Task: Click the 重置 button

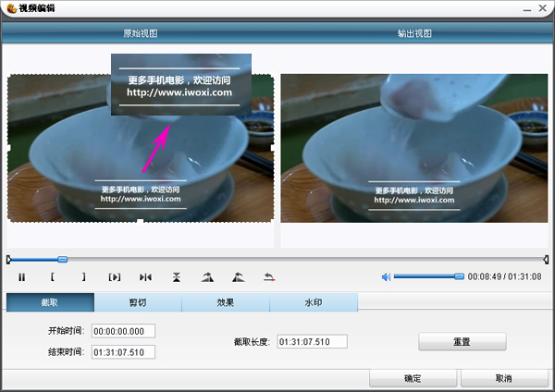Action: [x=462, y=341]
